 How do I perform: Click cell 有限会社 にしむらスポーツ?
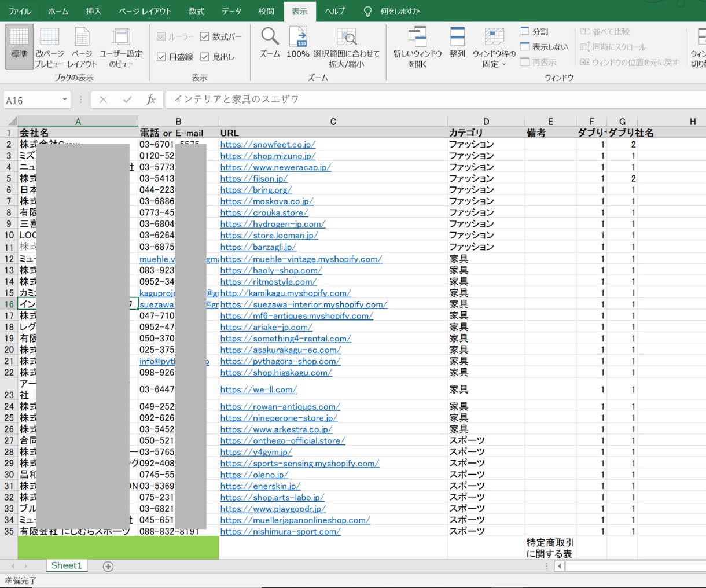(x=78, y=531)
